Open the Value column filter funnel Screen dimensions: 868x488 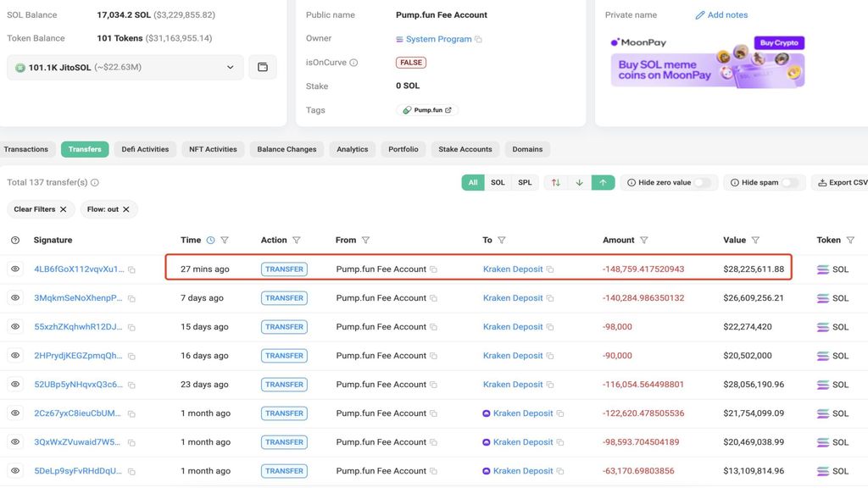755,240
